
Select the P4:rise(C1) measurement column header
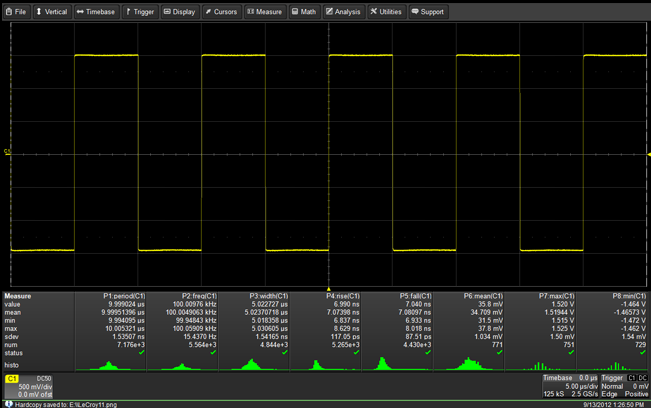pos(342,296)
